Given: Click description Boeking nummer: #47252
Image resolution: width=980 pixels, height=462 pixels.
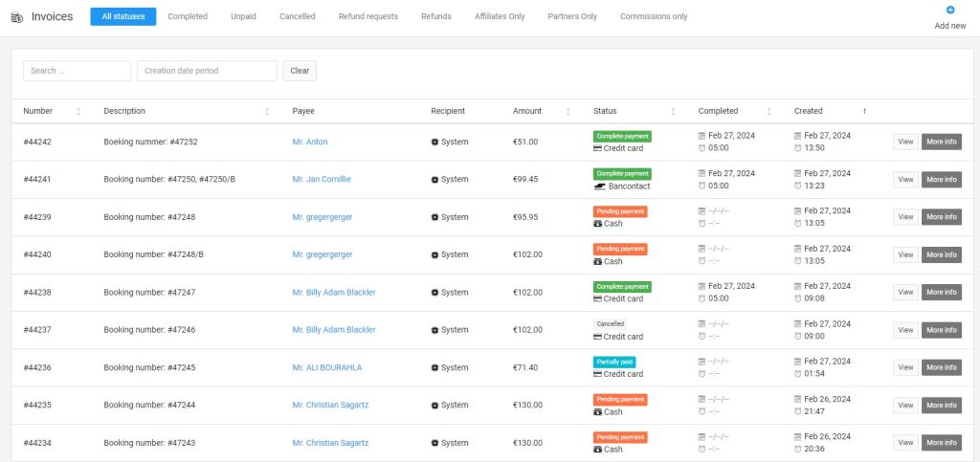Looking at the screenshot, I should (x=150, y=142).
